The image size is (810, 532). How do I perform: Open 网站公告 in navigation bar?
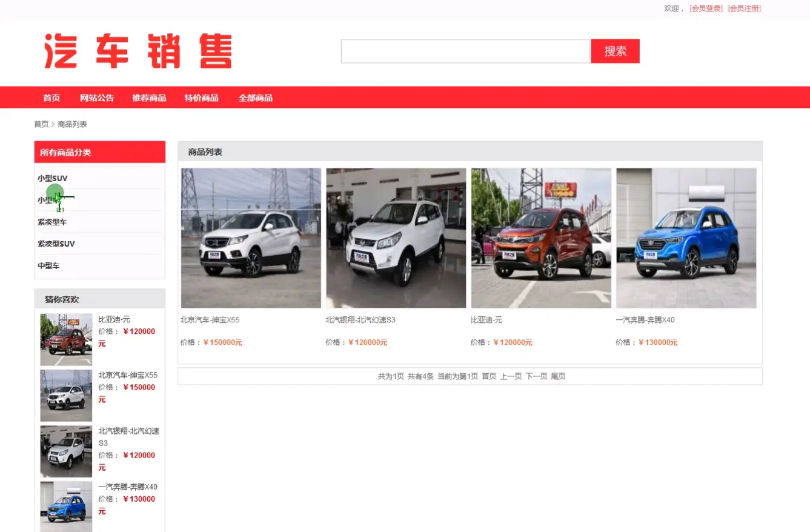click(x=97, y=98)
